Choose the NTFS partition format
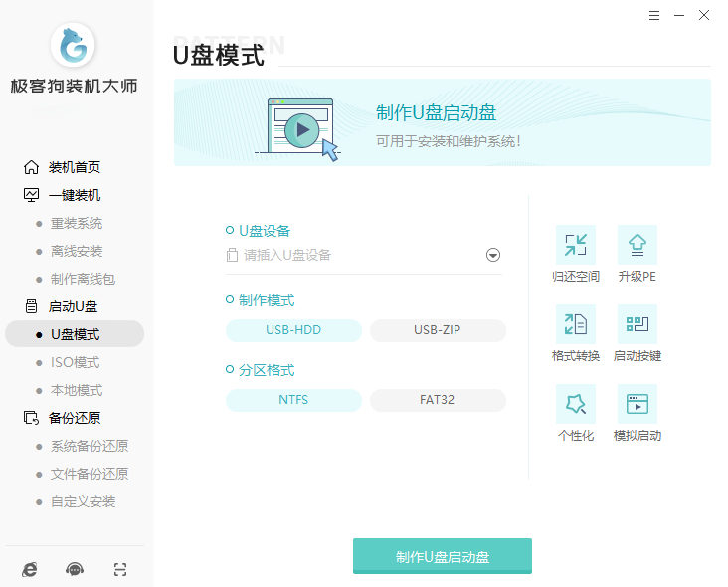 (x=293, y=400)
